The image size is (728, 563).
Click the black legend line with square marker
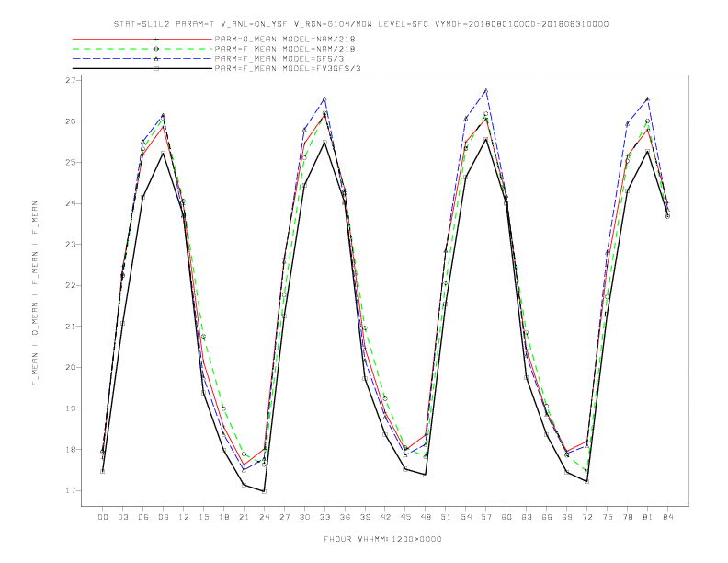click(142, 68)
